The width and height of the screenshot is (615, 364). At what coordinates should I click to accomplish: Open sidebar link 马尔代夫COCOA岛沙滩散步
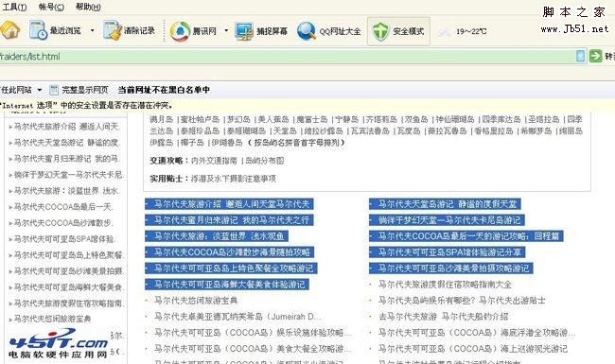[64, 223]
